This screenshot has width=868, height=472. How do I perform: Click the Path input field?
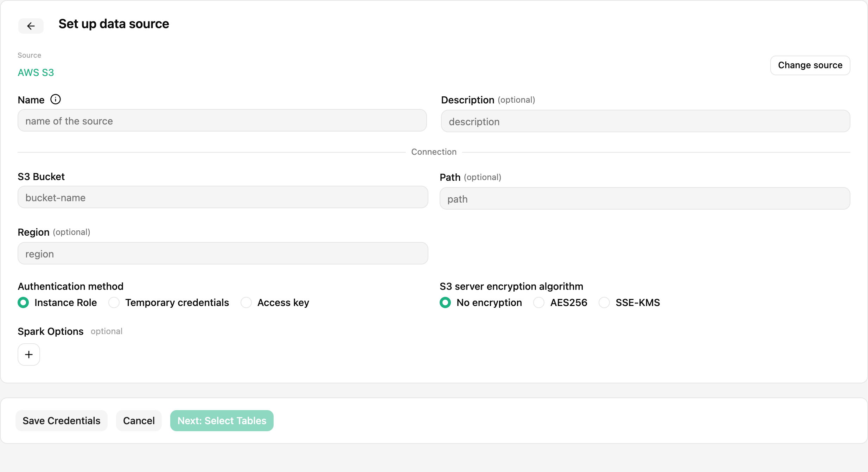click(x=645, y=199)
